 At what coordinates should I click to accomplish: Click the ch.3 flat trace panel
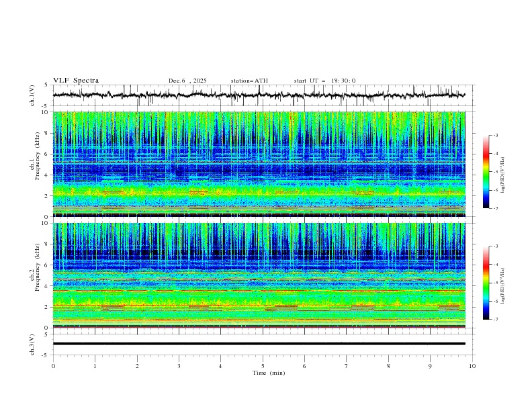263,345
